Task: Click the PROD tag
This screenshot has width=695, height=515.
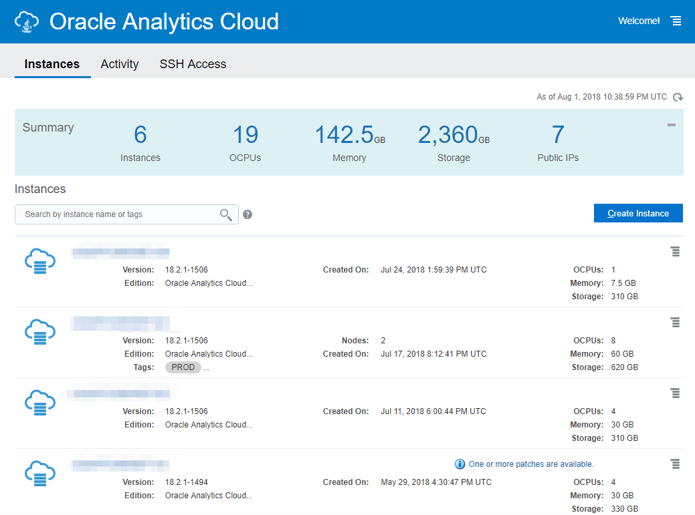Action: 183,367
